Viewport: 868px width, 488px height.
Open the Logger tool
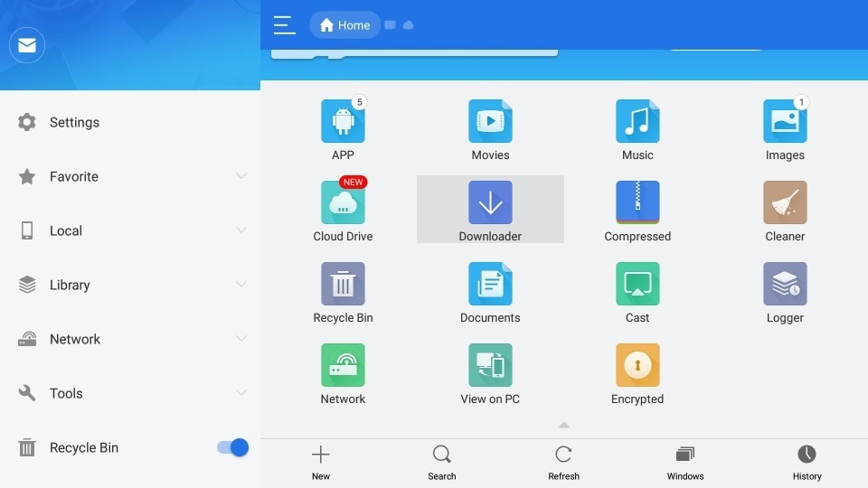click(784, 285)
